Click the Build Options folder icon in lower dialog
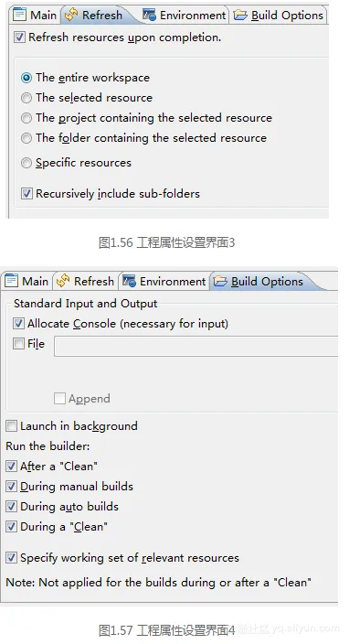This screenshot has height=644, width=349. [x=220, y=282]
